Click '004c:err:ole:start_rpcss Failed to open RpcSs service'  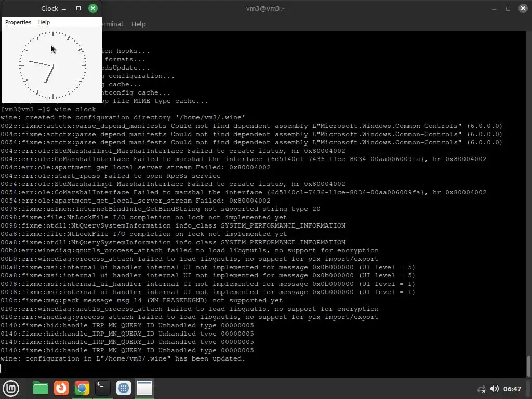[111, 176]
